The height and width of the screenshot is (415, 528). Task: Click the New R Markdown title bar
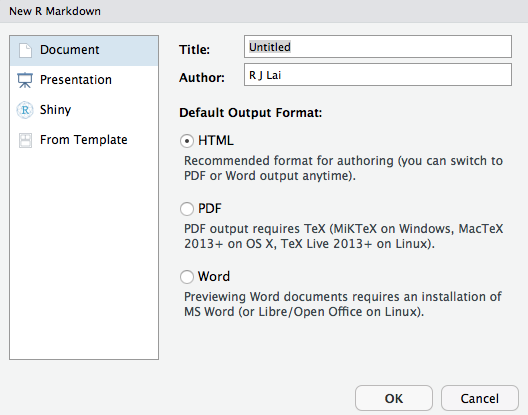click(264, 11)
